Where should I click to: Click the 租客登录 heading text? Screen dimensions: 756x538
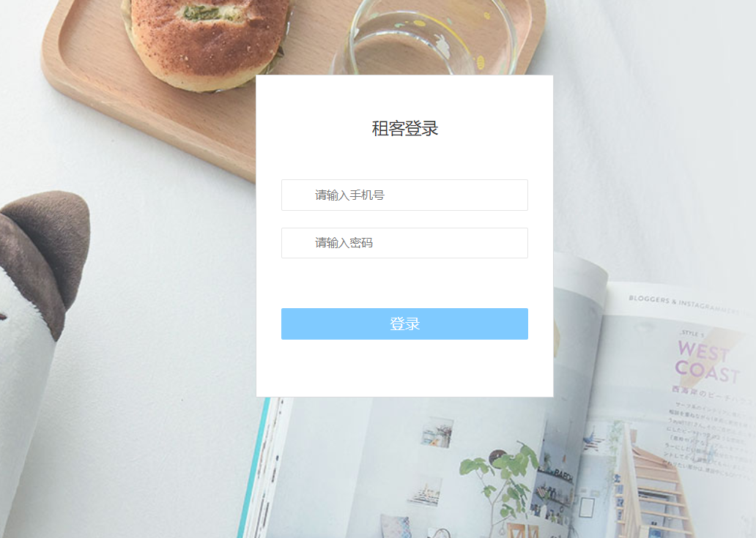pos(405,129)
